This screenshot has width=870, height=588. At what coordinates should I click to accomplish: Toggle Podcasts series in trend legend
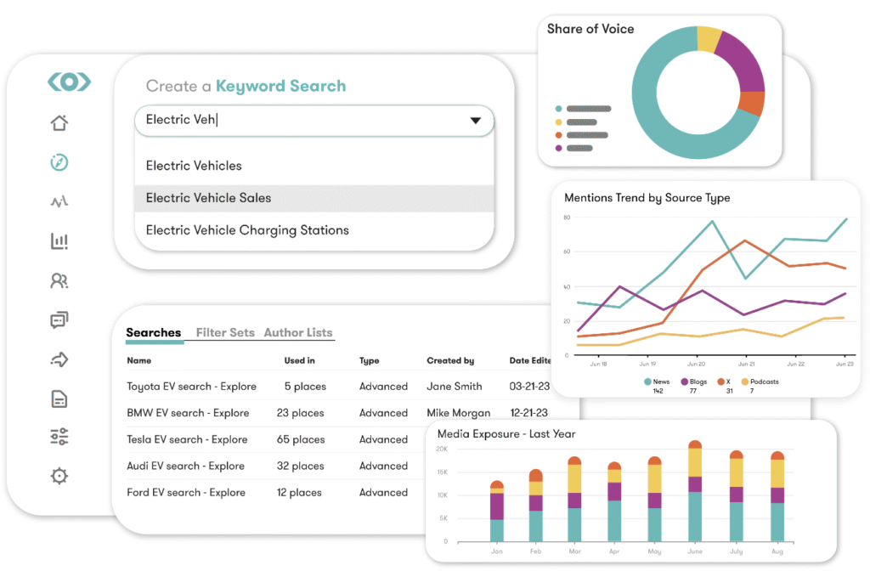[760, 382]
